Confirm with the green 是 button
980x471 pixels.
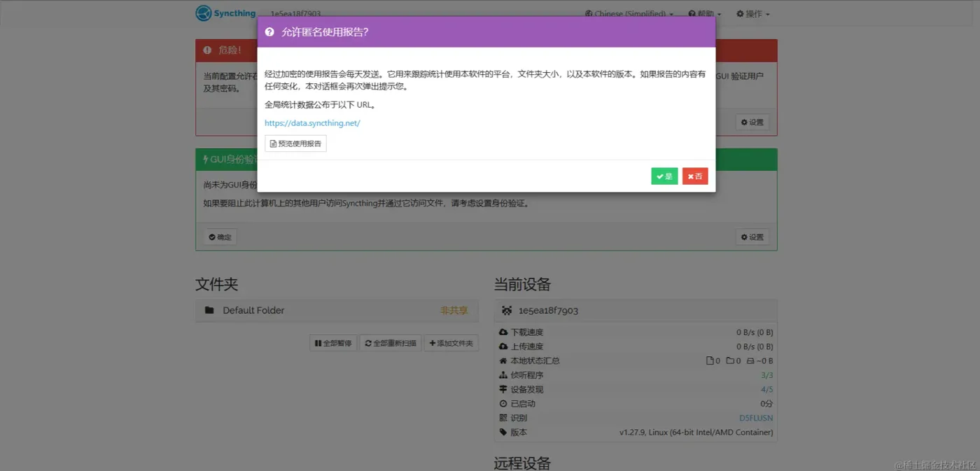(x=664, y=176)
